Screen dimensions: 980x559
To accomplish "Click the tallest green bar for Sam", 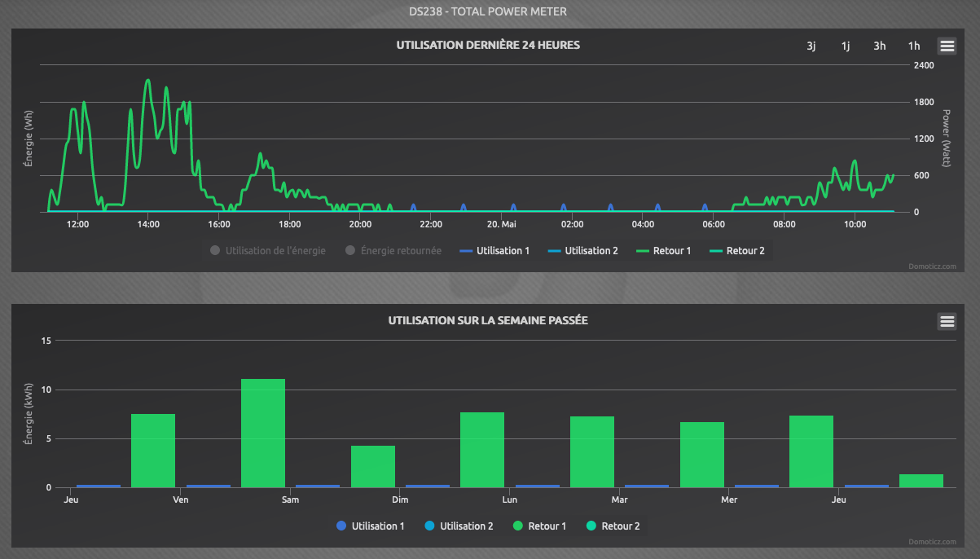I will point(263,434).
